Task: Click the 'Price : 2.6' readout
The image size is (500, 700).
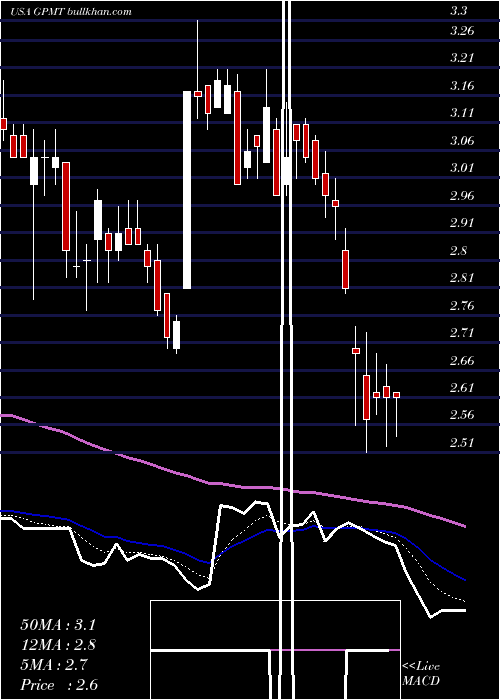Action: coord(59,685)
